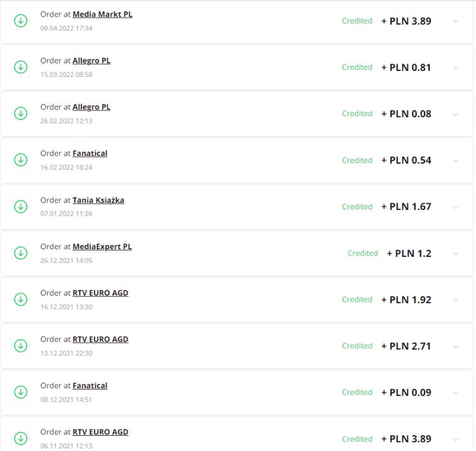Click the green icon for the PLN 0.08 Allegro order

21,114
